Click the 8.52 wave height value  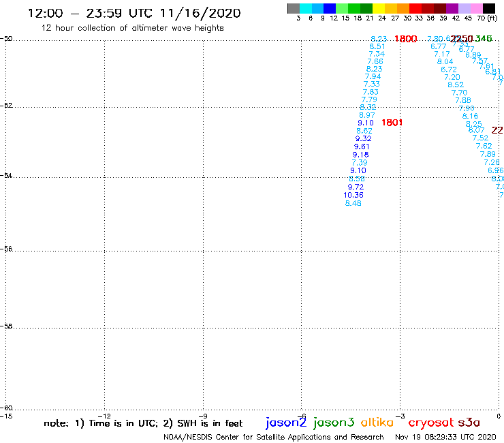[x=456, y=85]
